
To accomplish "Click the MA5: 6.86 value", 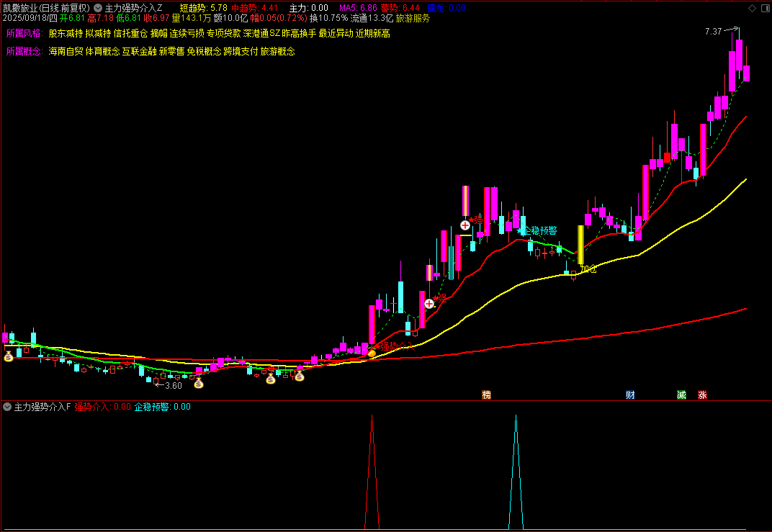I will coord(359,8).
